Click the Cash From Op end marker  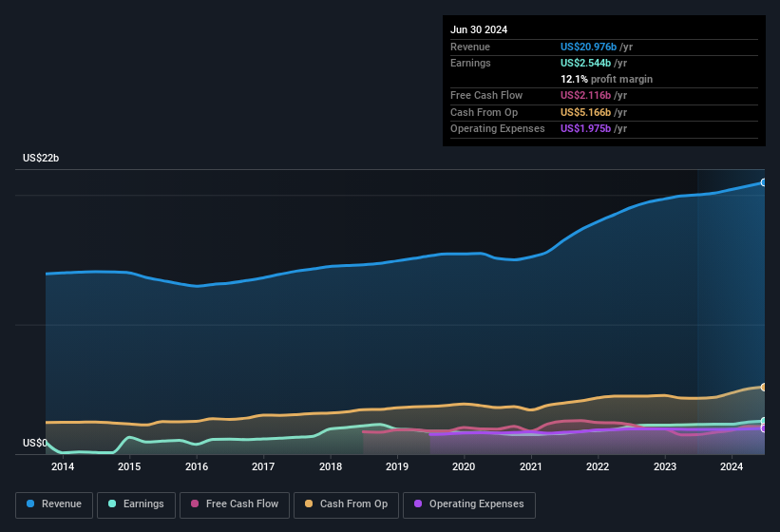764,387
